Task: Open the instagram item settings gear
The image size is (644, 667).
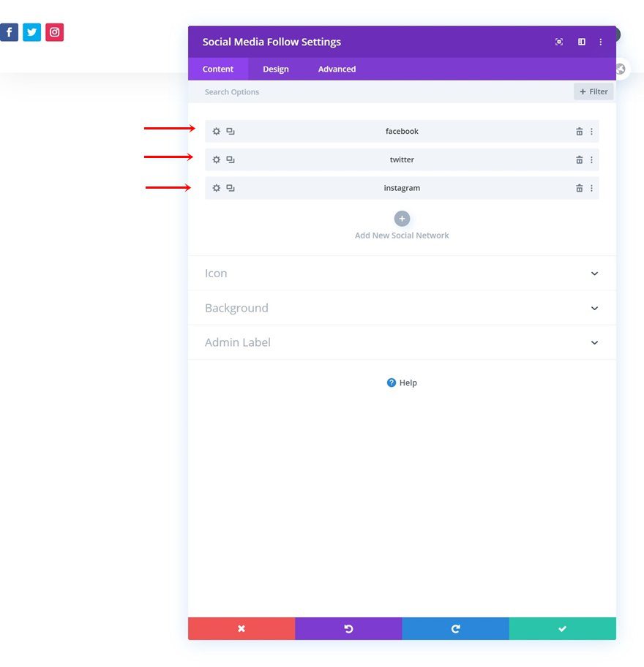Action: (216, 187)
